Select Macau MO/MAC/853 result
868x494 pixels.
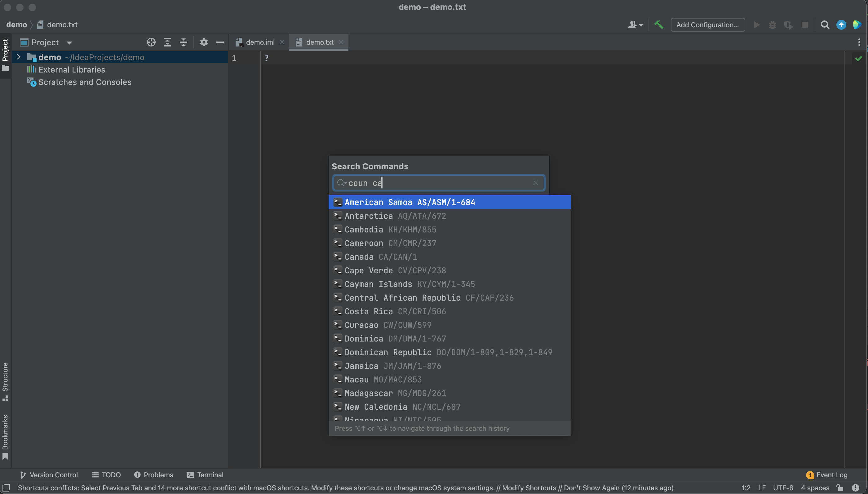(449, 379)
